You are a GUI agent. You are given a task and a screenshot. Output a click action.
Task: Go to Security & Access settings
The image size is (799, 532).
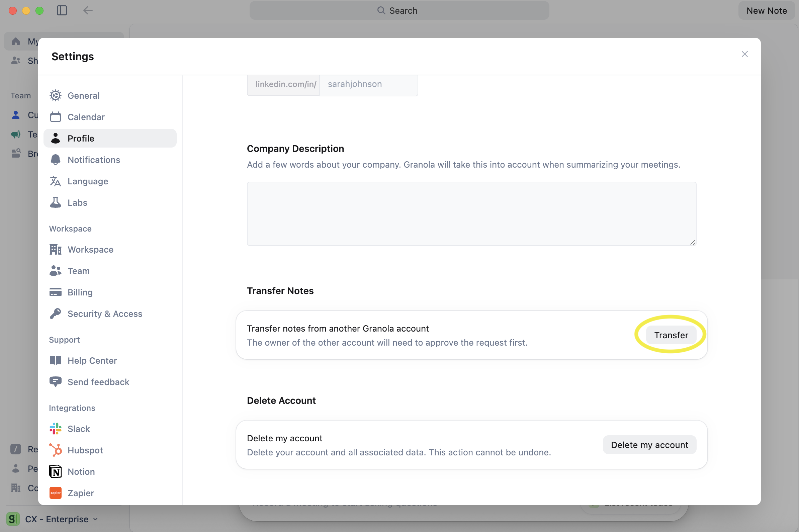(104, 314)
